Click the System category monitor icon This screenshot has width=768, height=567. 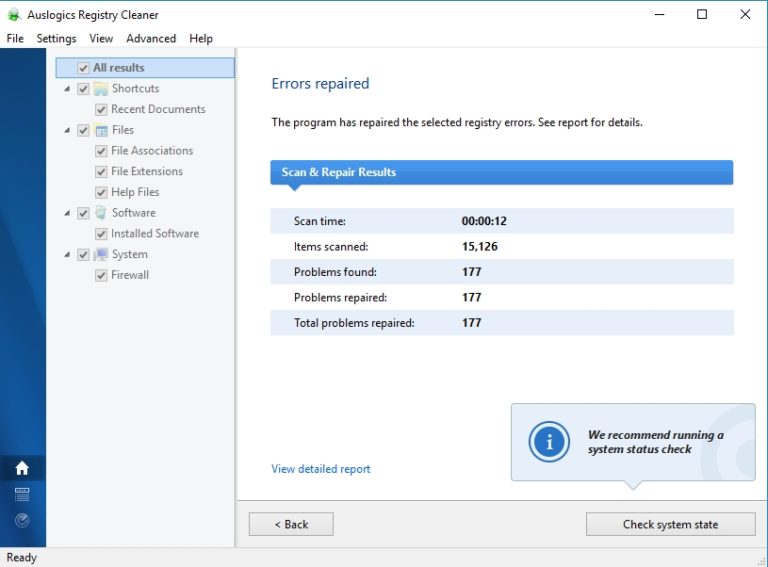tap(101, 254)
